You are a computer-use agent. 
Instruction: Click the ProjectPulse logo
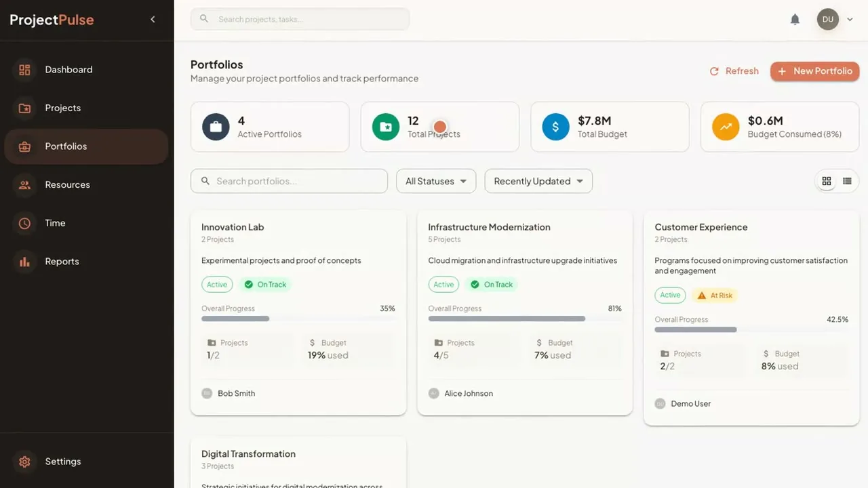pos(52,20)
